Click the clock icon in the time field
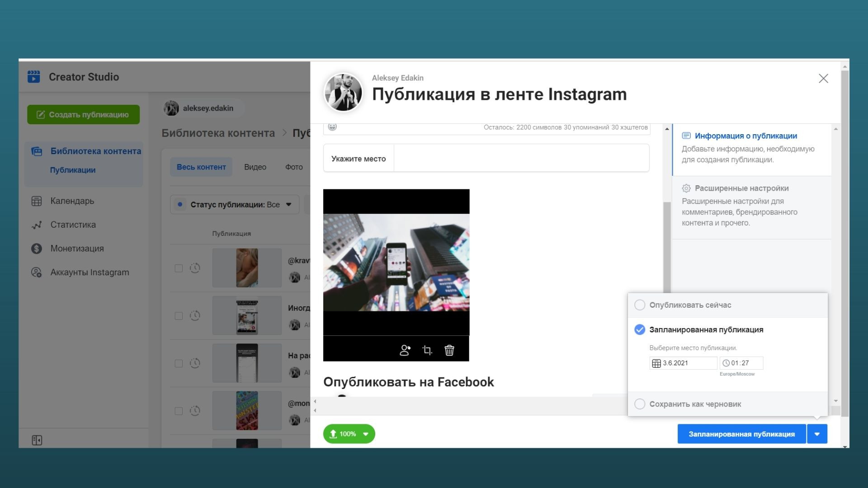The height and width of the screenshot is (488, 868). (x=726, y=363)
